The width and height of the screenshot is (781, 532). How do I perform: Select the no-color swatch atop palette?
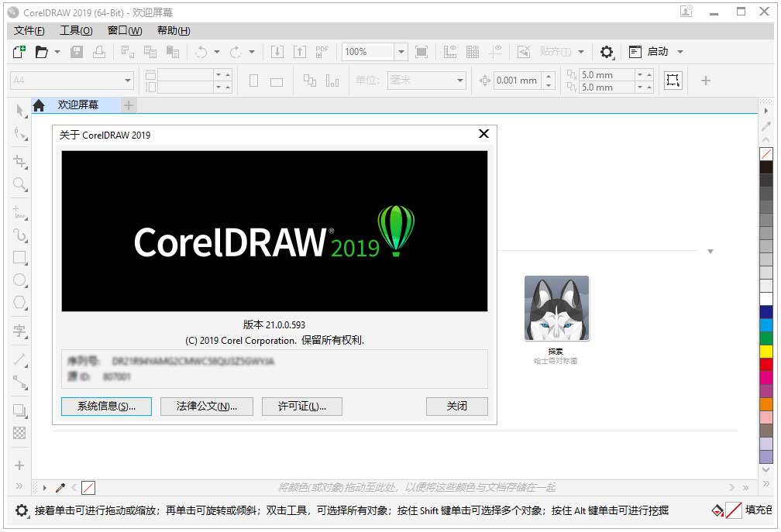(766, 154)
